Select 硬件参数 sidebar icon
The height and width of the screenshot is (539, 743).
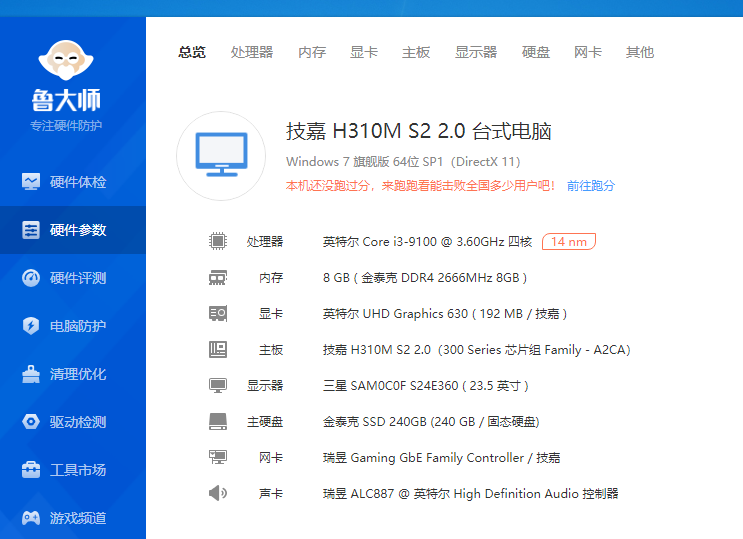click(x=31, y=230)
